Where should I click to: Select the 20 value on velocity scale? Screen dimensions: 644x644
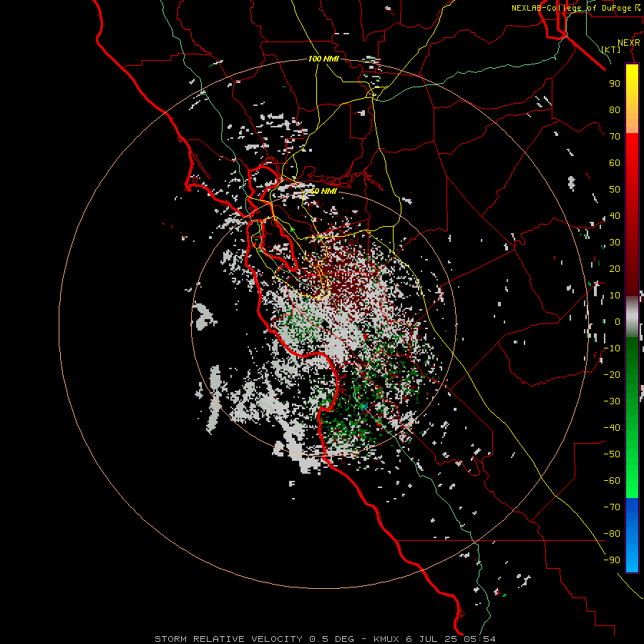pos(615,268)
